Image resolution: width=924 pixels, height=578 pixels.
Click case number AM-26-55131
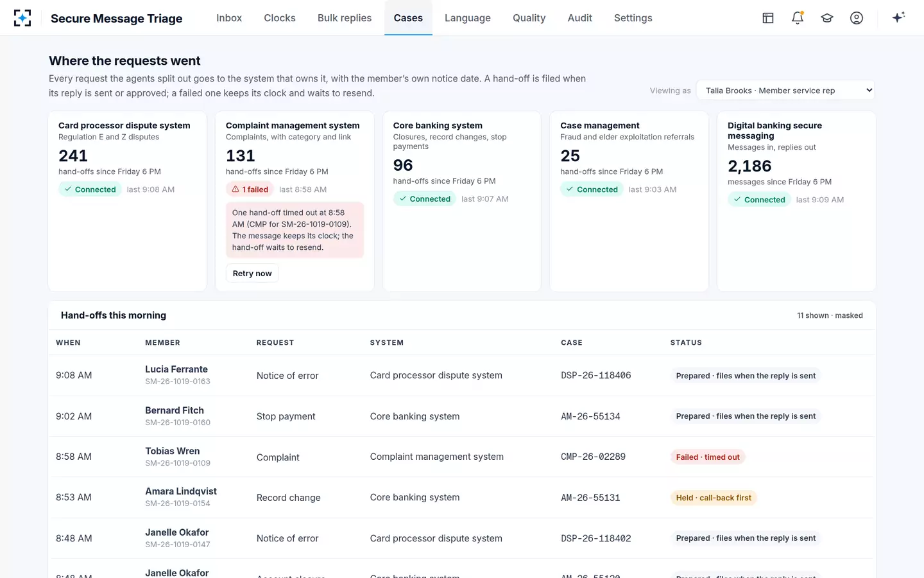[590, 498]
